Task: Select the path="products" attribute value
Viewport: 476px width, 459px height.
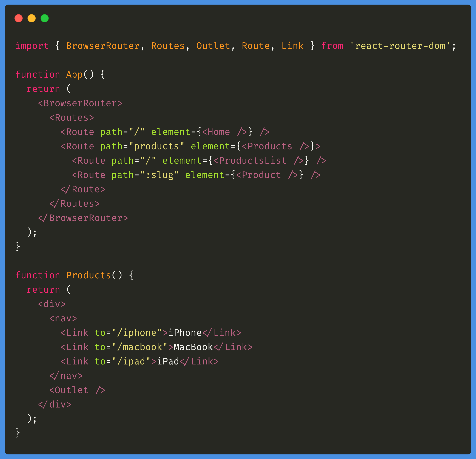Action: tap(157, 146)
